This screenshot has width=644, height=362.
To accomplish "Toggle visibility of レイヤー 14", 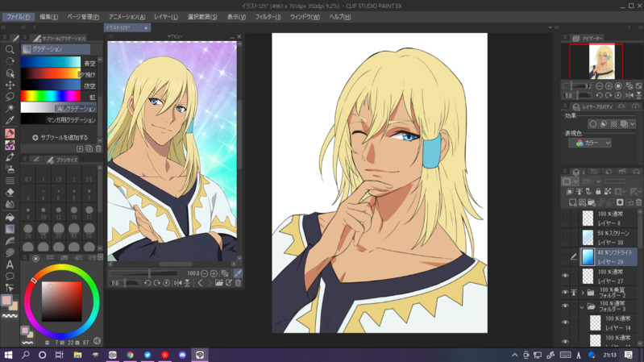I will (x=565, y=323).
